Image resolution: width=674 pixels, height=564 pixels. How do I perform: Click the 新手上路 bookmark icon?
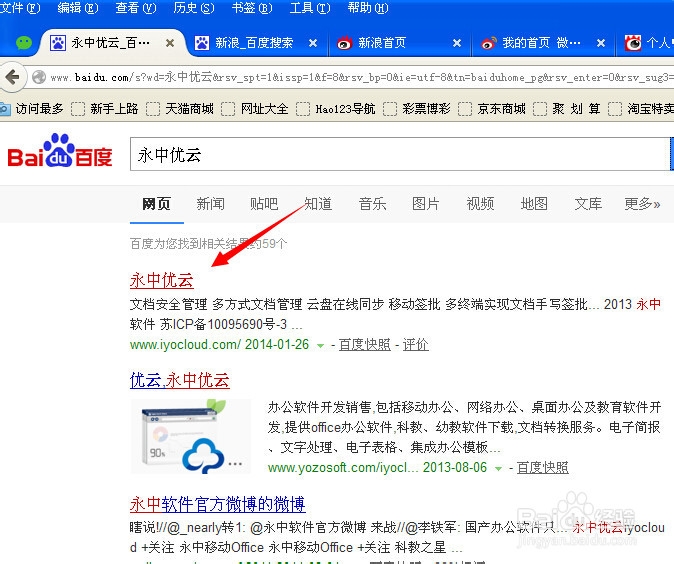78,109
